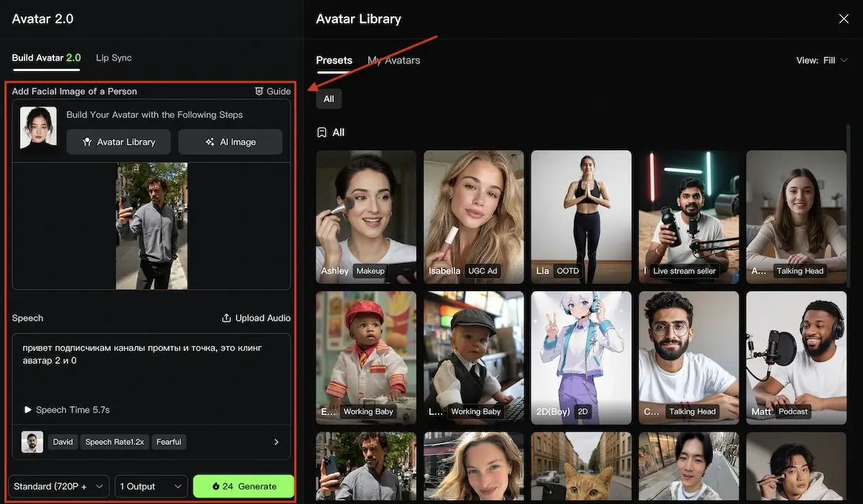Click the Makeup tag on Ashley
The width and height of the screenshot is (863, 504).
371,271
